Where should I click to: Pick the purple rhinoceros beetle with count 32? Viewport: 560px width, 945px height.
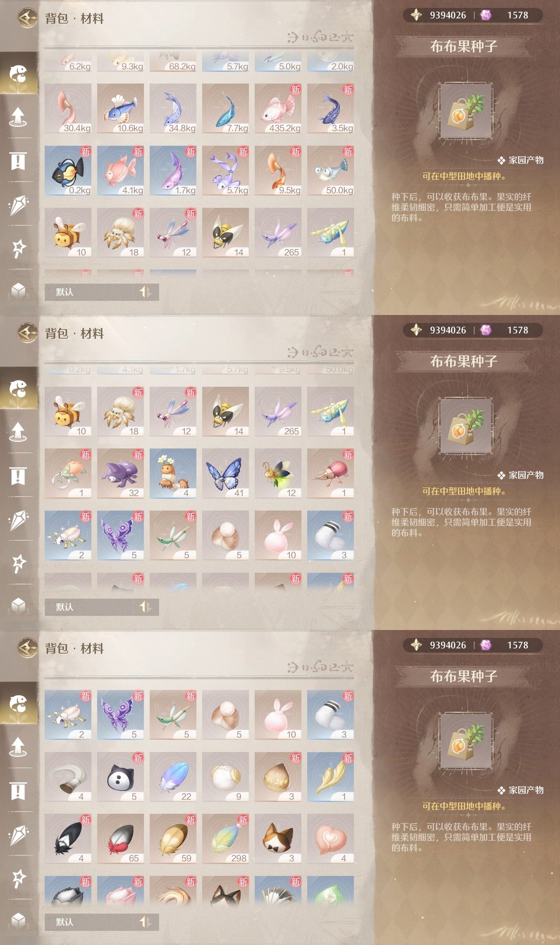(120, 473)
